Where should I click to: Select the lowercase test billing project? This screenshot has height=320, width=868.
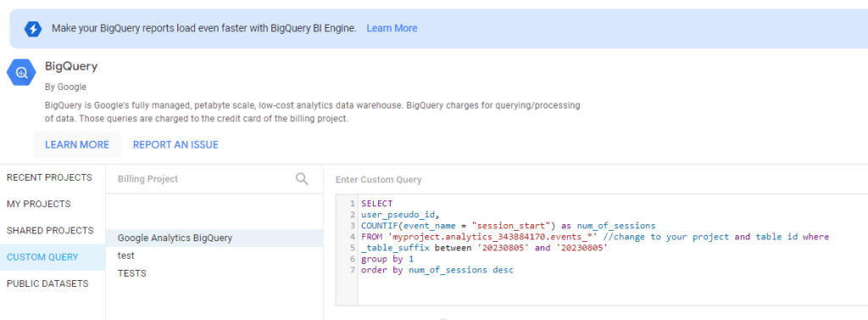pos(214,255)
